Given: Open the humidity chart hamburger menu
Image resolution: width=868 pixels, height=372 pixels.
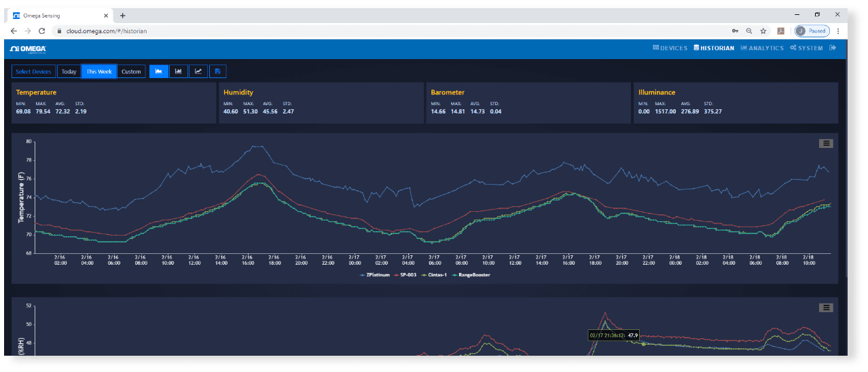Looking at the screenshot, I should [826, 308].
